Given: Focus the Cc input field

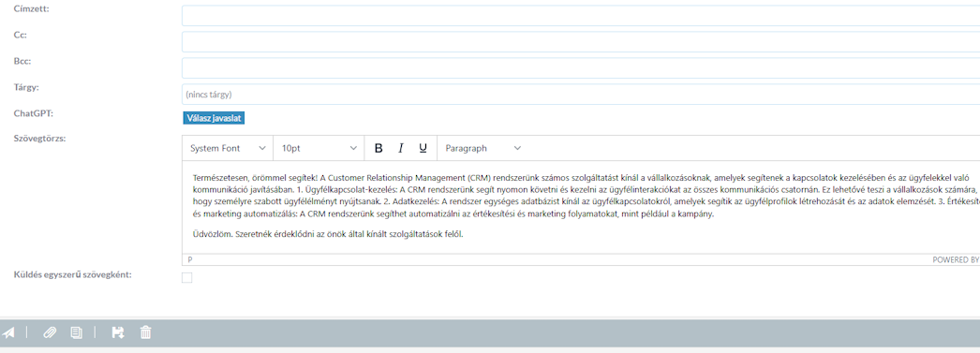Looking at the screenshot, I should click(581, 42).
